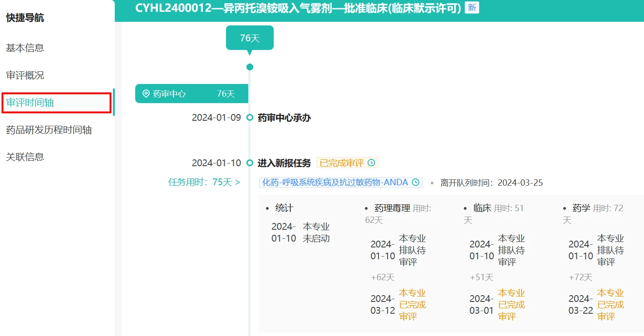The height and width of the screenshot is (336, 644).
Task: Click the 临床 column heading
Action: point(482,208)
